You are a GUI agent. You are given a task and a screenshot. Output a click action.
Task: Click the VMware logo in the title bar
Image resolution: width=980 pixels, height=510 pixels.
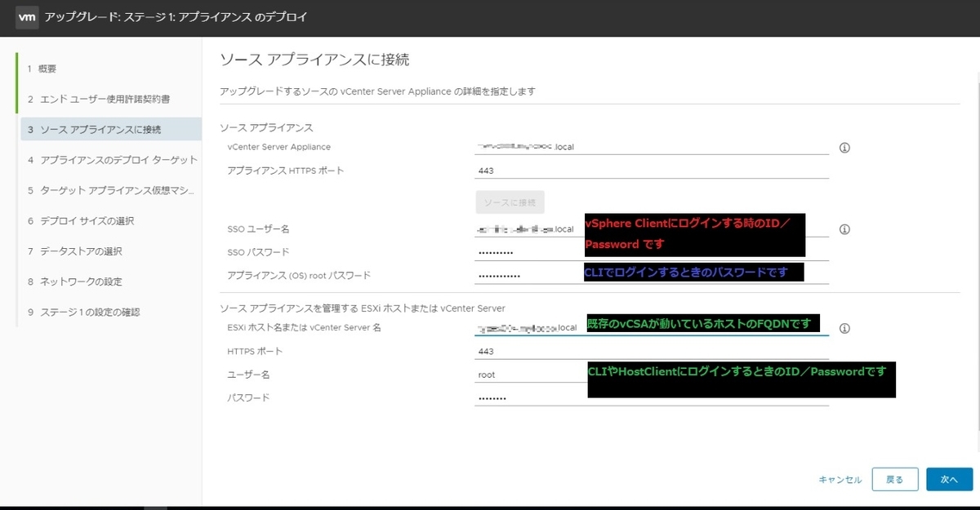pyautogui.click(x=27, y=16)
